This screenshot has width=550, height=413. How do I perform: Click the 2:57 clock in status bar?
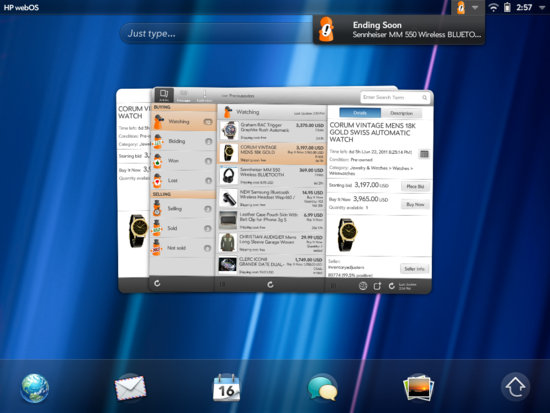point(524,7)
